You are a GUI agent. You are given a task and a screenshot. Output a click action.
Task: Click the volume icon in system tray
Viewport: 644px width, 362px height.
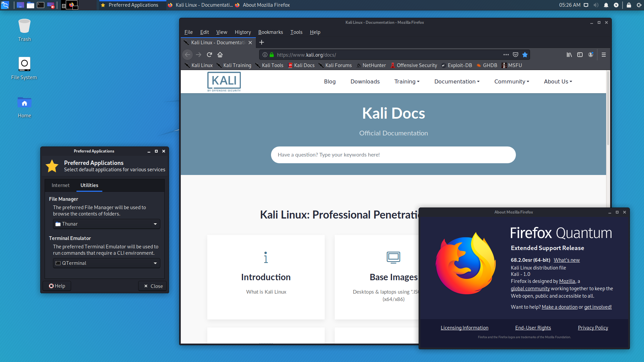(x=596, y=5)
